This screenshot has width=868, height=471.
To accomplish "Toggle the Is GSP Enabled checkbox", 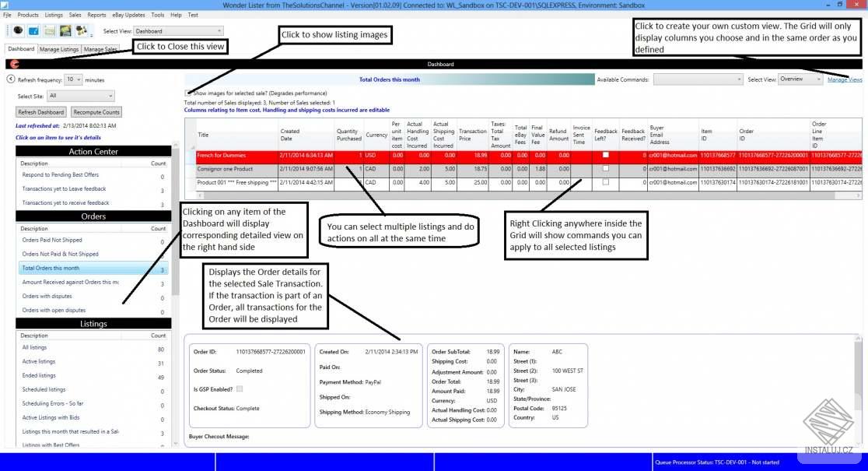I will pos(240,389).
